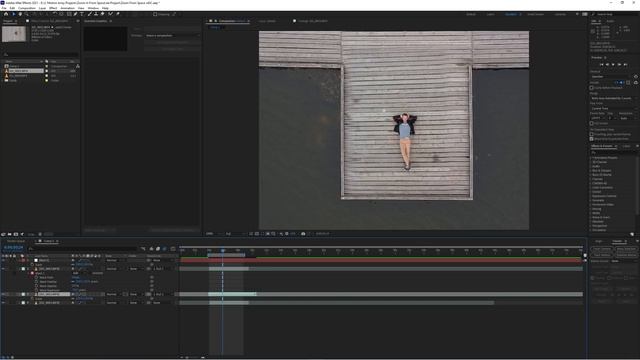Open the preview Range dropdown
Screen dimensions: 640x360
click(x=613, y=98)
